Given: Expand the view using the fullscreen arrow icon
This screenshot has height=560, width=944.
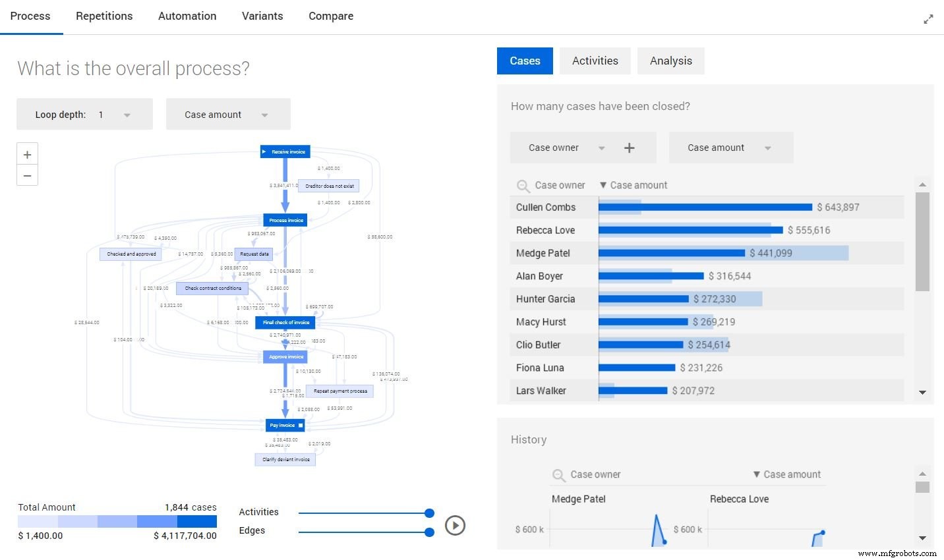Looking at the screenshot, I should [x=929, y=18].
